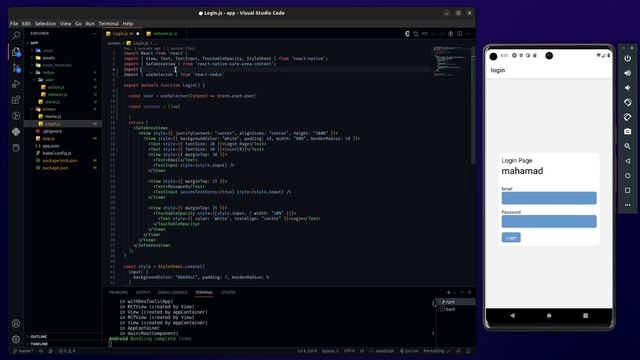Click the emulator sidebar home circle

click(x=627, y=176)
